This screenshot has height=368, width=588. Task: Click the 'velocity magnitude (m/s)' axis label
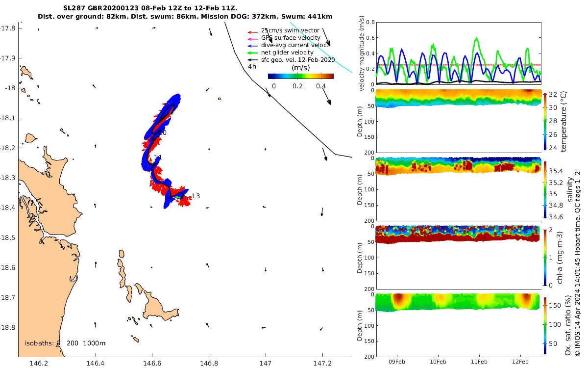[x=363, y=54]
